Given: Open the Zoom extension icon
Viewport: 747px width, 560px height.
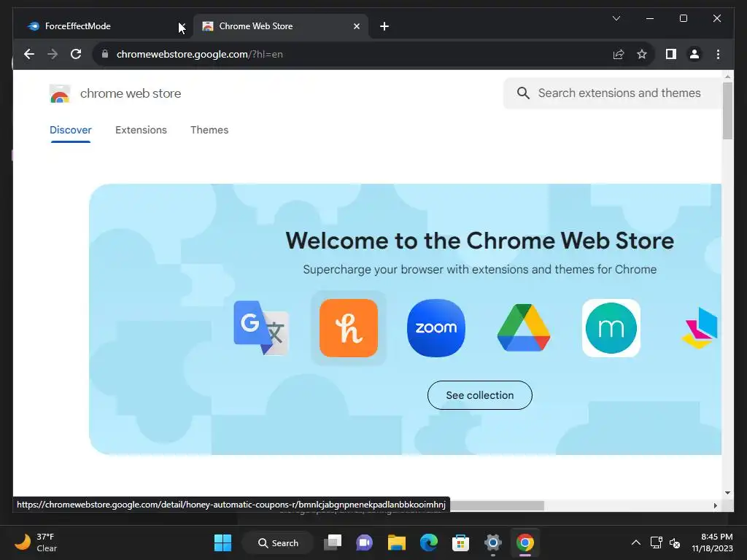Looking at the screenshot, I should pos(436,327).
